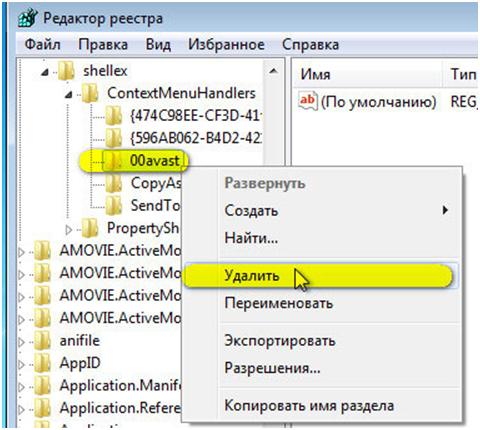Click the anifile folder icon

click(x=43, y=341)
